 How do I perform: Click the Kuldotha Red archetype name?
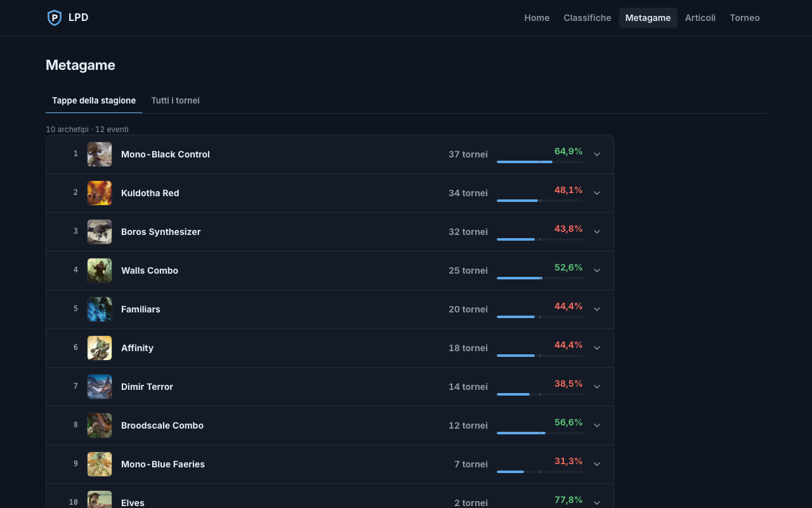click(x=150, y=193)
